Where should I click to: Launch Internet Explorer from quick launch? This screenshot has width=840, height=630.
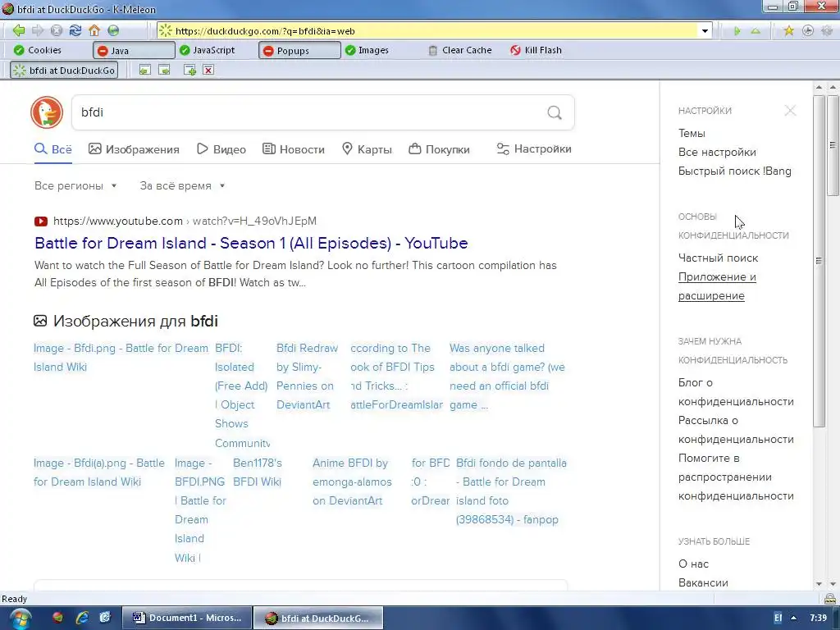81,618
